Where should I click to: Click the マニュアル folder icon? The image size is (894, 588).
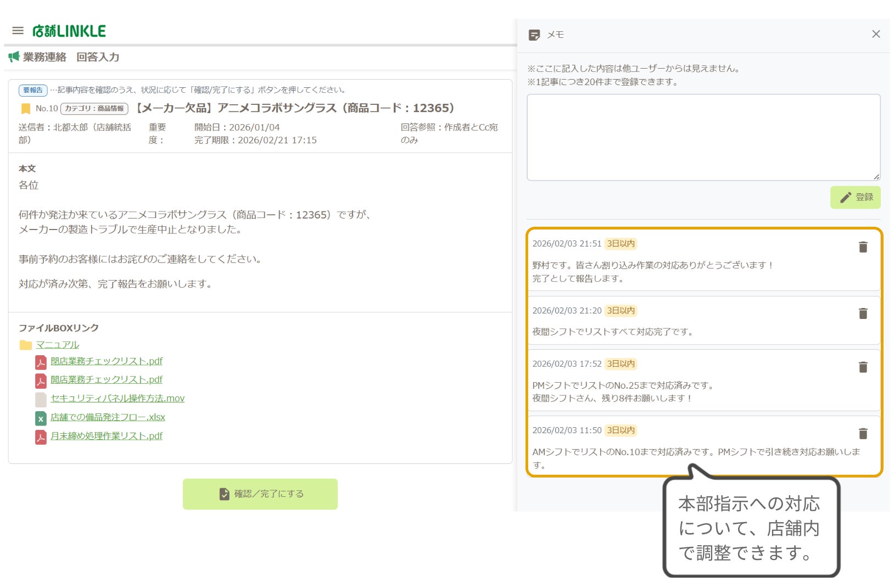(26, 345)
